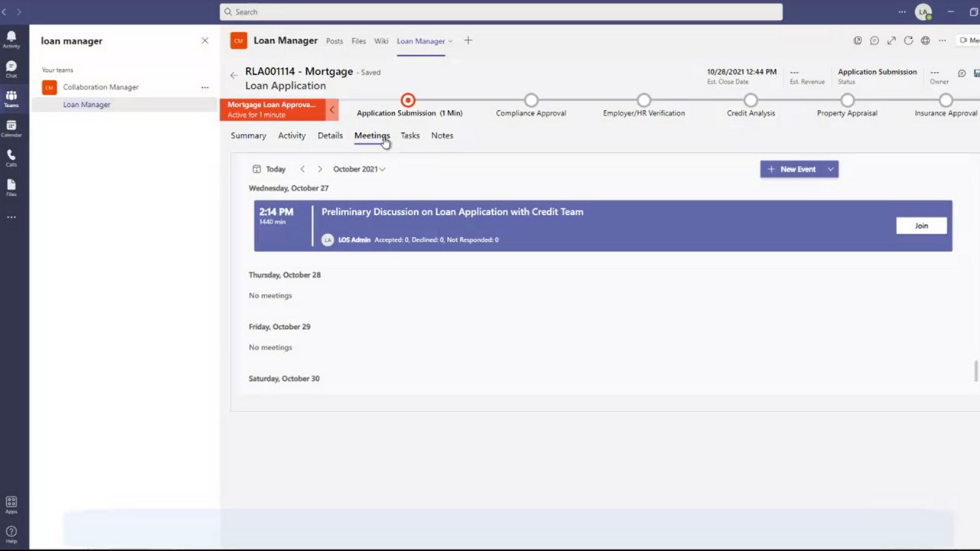The height and width of the screenshot is (551, 980).
Task: Open the Apps store icon
Action: click(x=11, y=505)
